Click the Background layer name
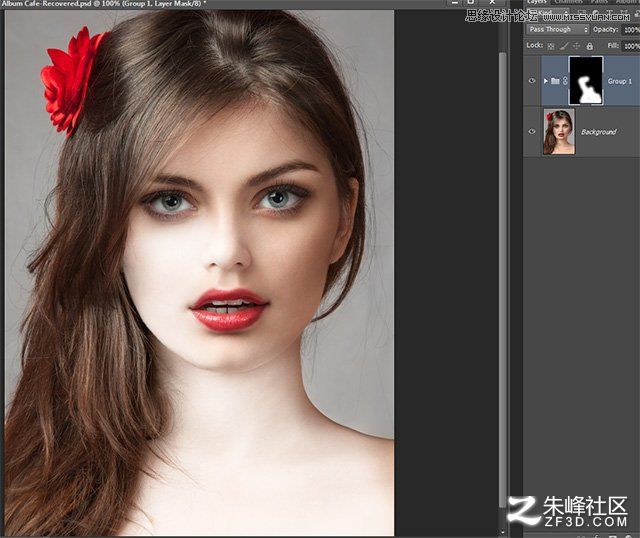 [x=598, y=132]
